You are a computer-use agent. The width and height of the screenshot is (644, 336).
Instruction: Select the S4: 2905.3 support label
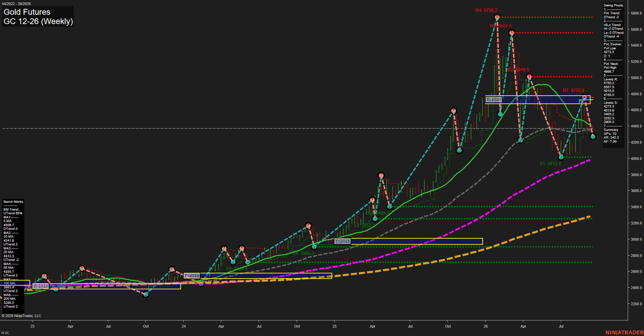pyautogui.click(x=303, y=253)
